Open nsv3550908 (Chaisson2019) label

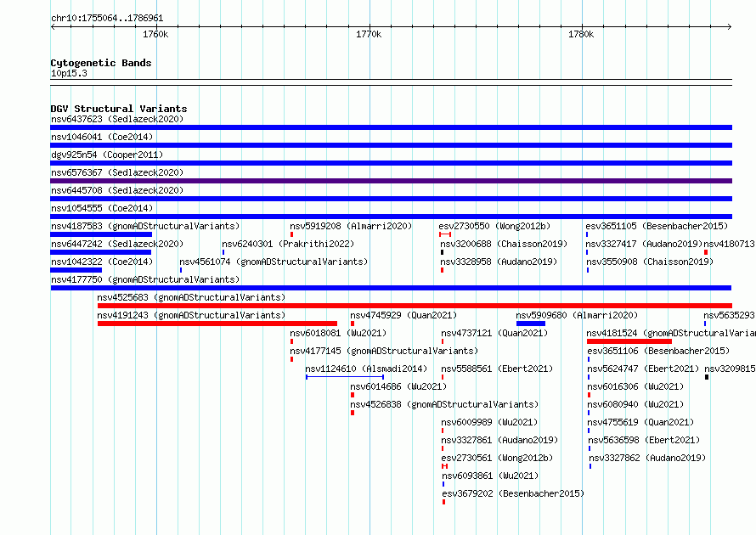[x=650, y=262]
